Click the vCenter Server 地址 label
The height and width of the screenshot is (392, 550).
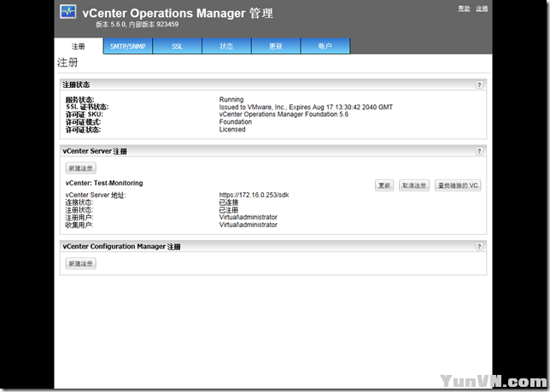(96, 195)
